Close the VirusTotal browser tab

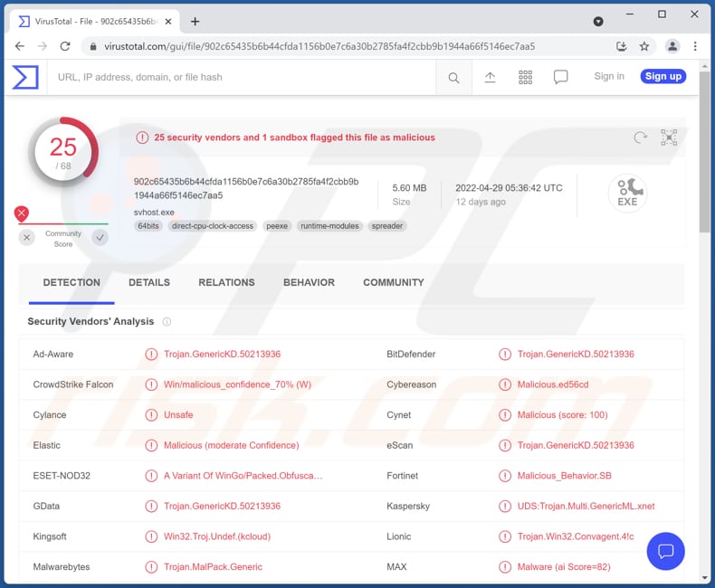pos(168,22)
